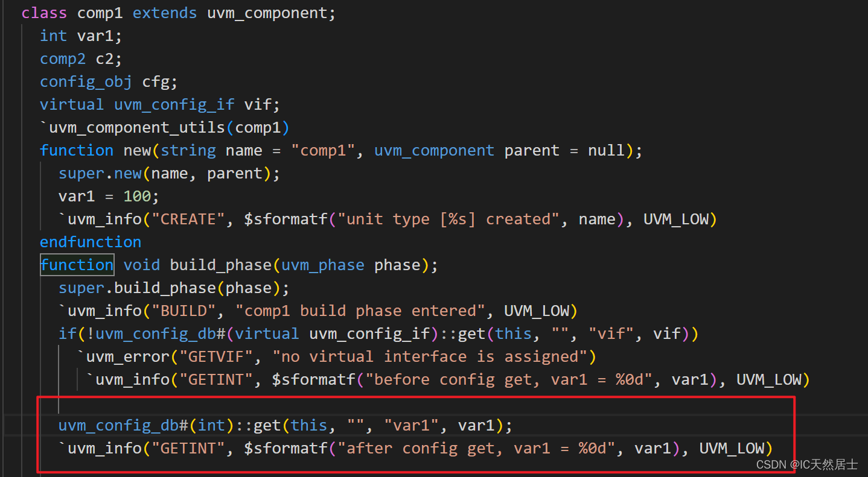Click the uvm_component parent type
The height and width of the screenshot is (477, 868).
pos(434,150)
